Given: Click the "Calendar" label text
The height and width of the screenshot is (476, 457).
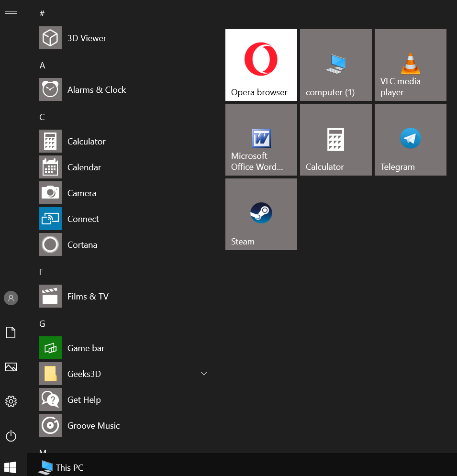Looking at the screenshot, I should [x=84, y=167].
